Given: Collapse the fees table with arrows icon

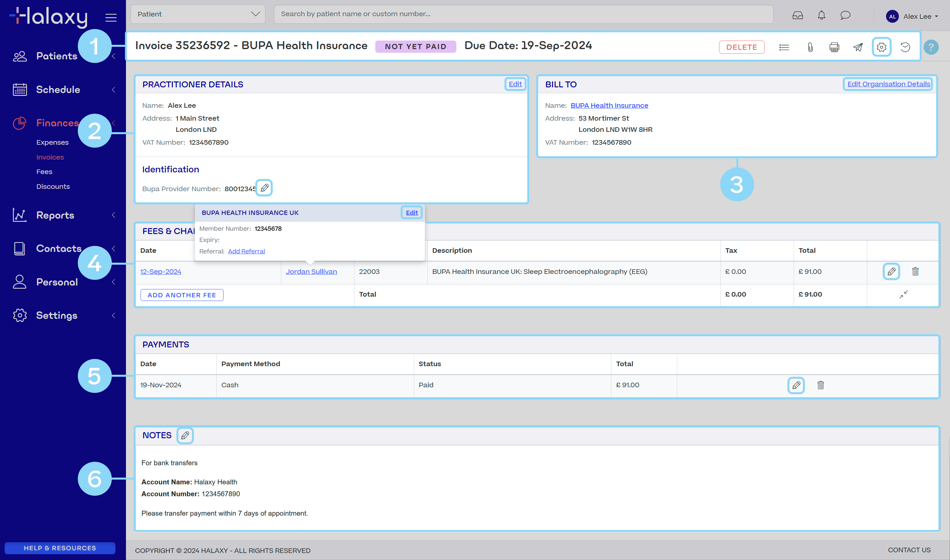Looking at the screenshot, I should (x=903, y=294).
